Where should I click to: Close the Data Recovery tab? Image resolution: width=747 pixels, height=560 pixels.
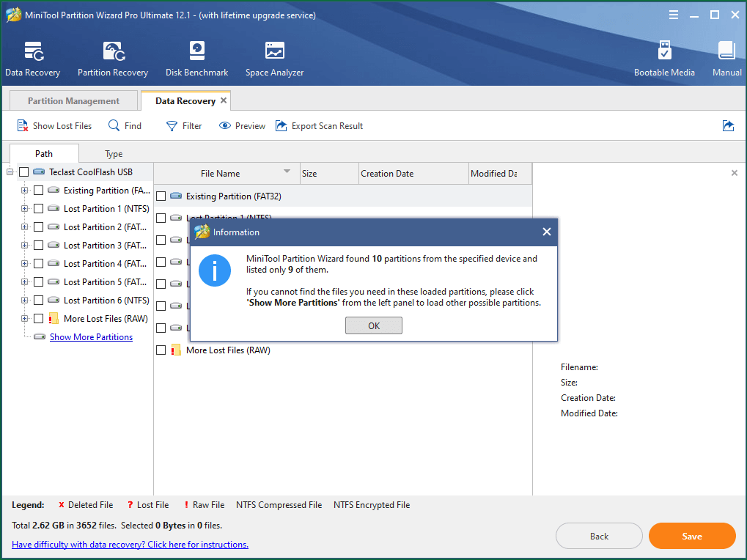224,100
